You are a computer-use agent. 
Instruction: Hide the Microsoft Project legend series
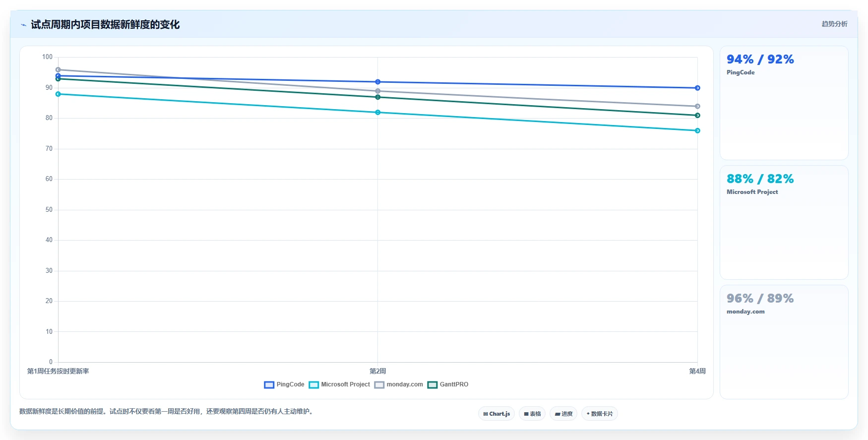[339, 385]
